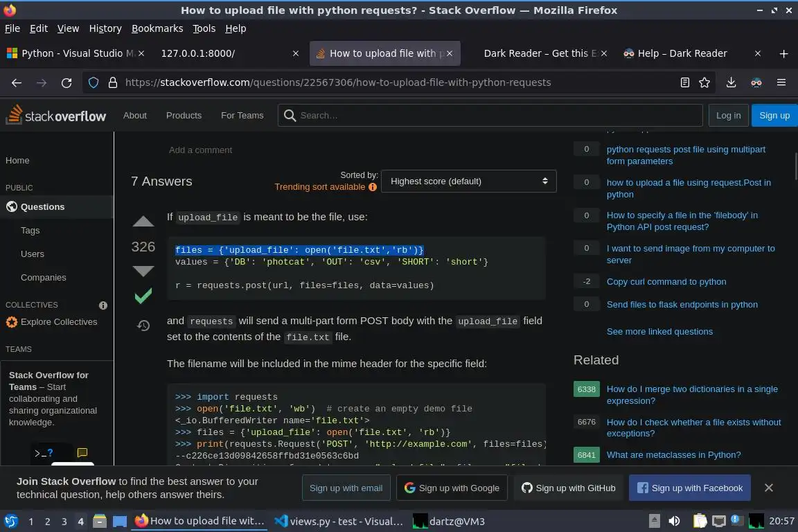
Task: Open See more linked questions link
Action: [x=659, y=331]
